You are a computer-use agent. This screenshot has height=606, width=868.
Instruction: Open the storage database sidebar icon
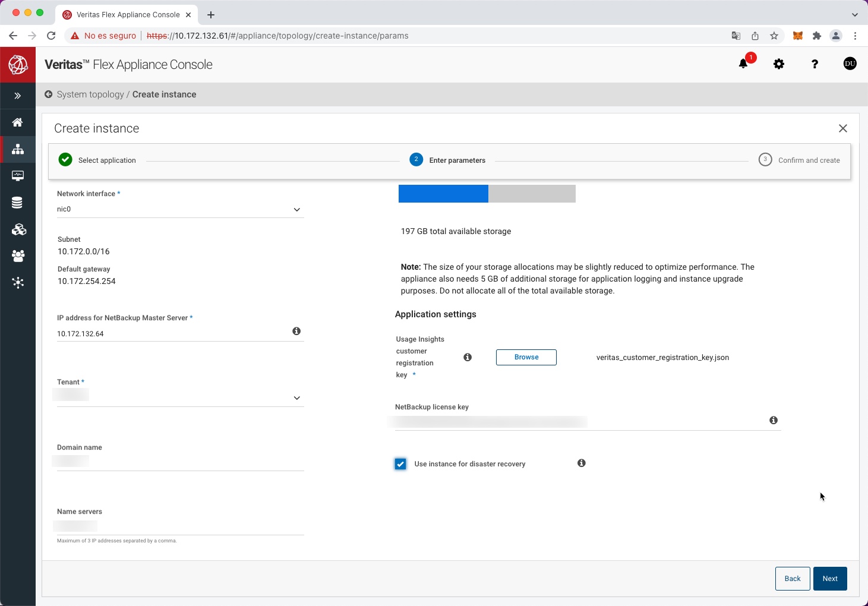[18, 203]
